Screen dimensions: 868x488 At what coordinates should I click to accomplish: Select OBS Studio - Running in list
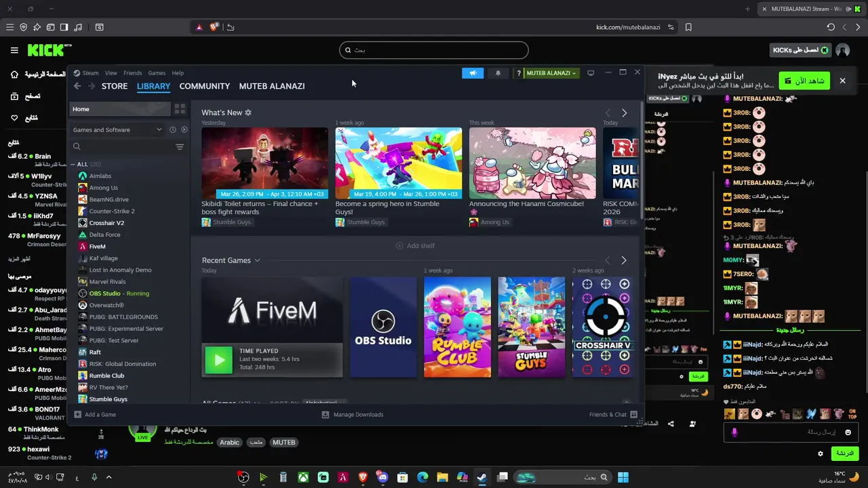[119, 293]
